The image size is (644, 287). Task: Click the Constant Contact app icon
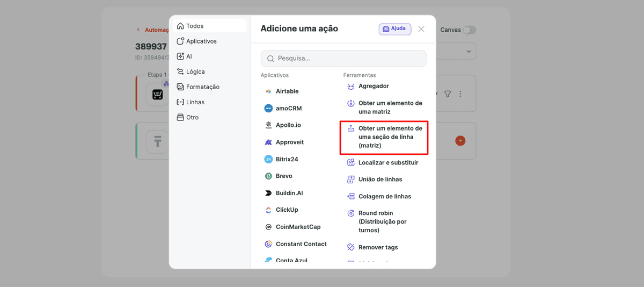[268, 244]
